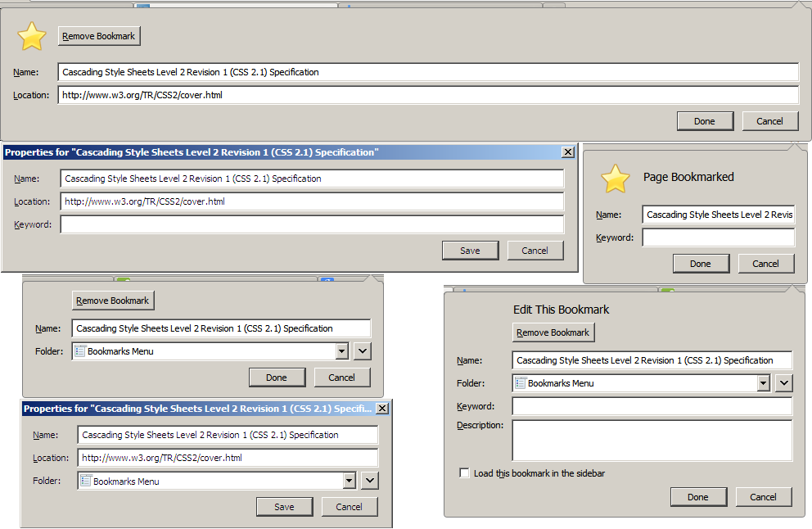Select Location field in the star panel with Remove Bookmark
812x529 pixels.
pyautogui.click(x=427, y=95)
